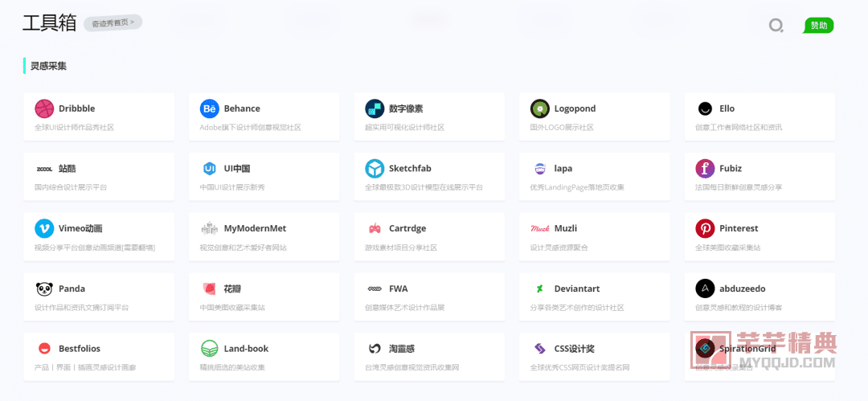The height and width of the screenshot is (401, 868).
Task: Click text 全球UI设计师作品秀社区
Action: coord(74,128)
